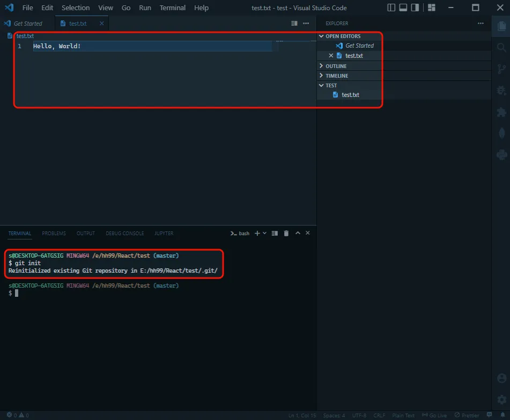The height and width of the screenshot is (420, 510).
Task: Open the Extensions view icon
Action: coord(501,112)
